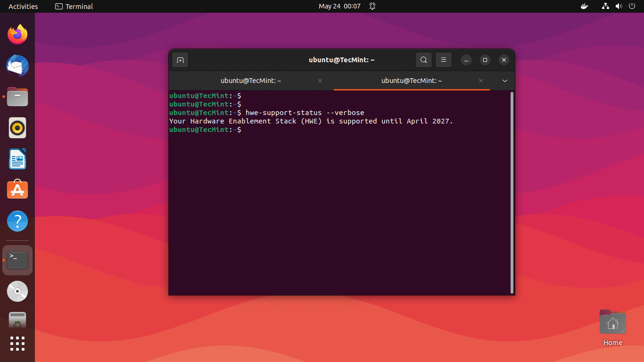Select the second active terminal tab

pyautogui.click(x=411, y=81)
